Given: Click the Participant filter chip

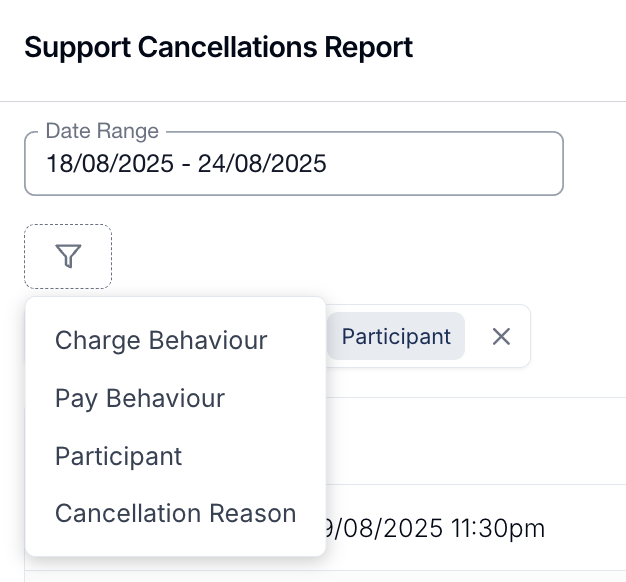Looking at the screenshot, I should point(396,337).
